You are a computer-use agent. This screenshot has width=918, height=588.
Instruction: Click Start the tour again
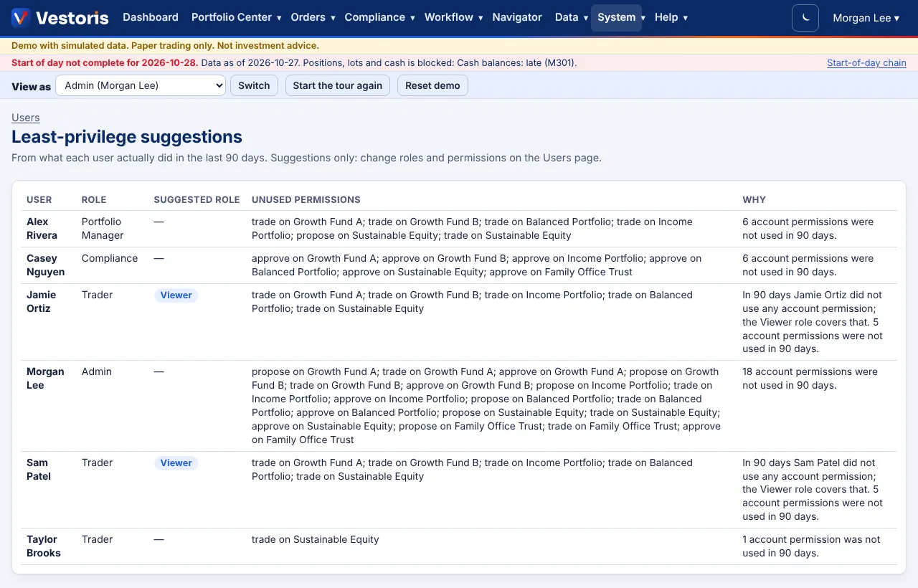(x=338, y=85)
